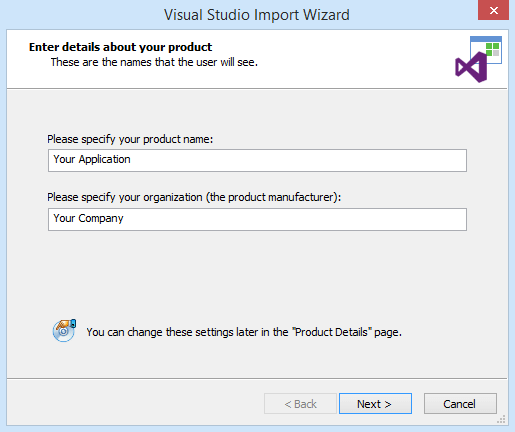Go to the next wizard step
This screenshot has height=432, width=515.
375,404
